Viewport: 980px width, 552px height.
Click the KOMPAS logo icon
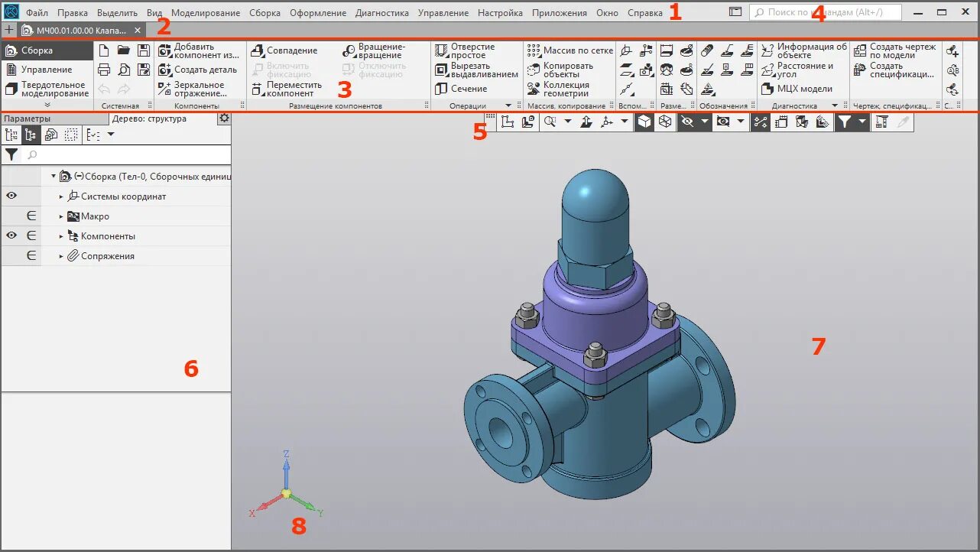pyautogui.click(x=11, y=12)
